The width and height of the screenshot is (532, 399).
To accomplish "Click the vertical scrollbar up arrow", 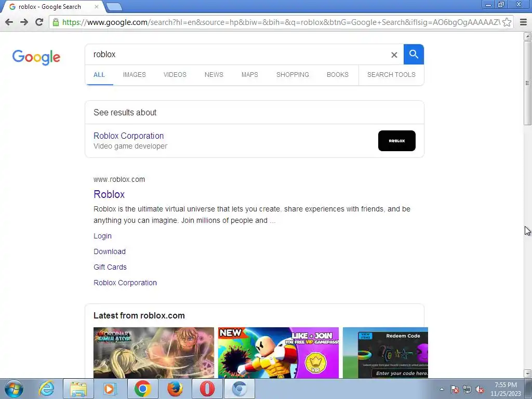I will click(528, 36).
